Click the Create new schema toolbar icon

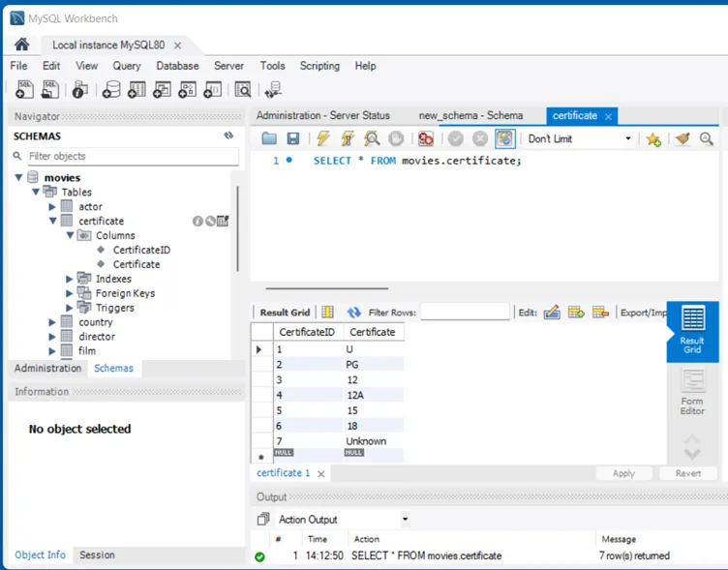111,89
